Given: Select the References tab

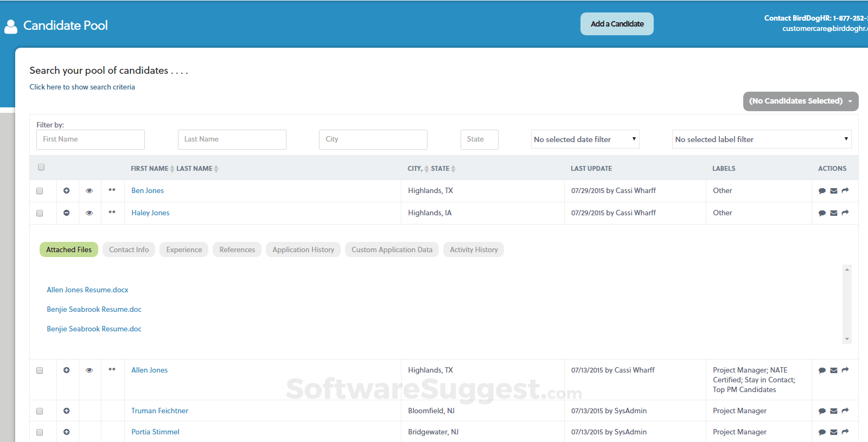Looking at the screenshot, I should [x=237, y=249].
